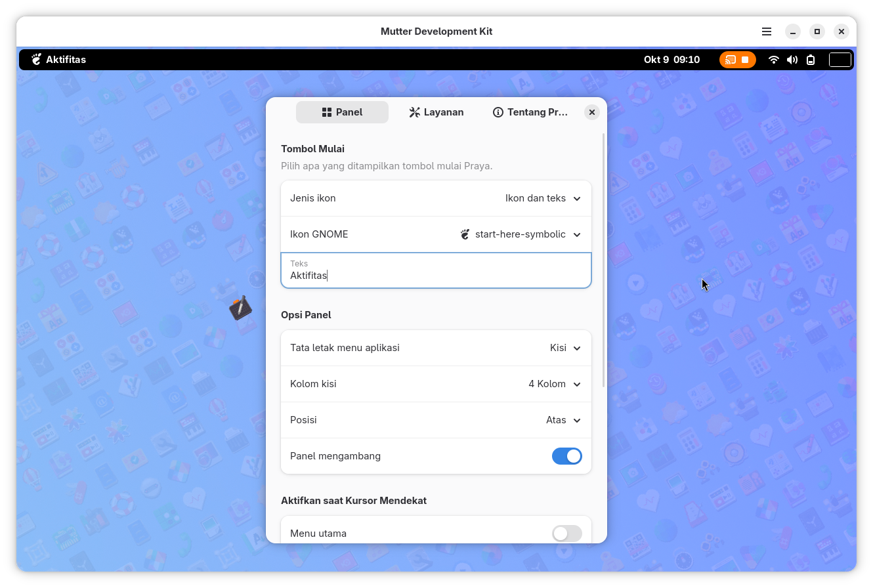The width and height of the screenshot is (873, 588).
Task: Switch to the Tentang Praya tab
Action: point(530,112)
